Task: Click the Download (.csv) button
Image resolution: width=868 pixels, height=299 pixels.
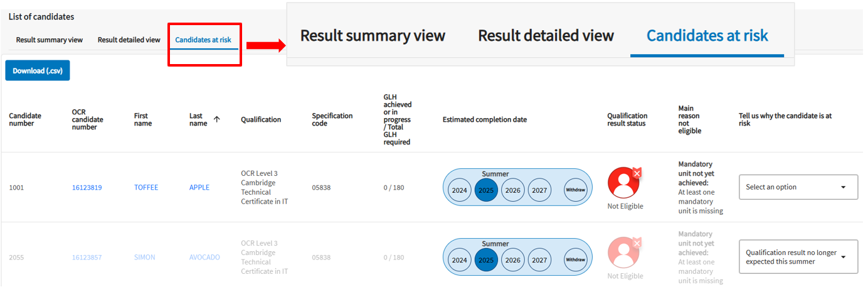Action: (38, 70)
